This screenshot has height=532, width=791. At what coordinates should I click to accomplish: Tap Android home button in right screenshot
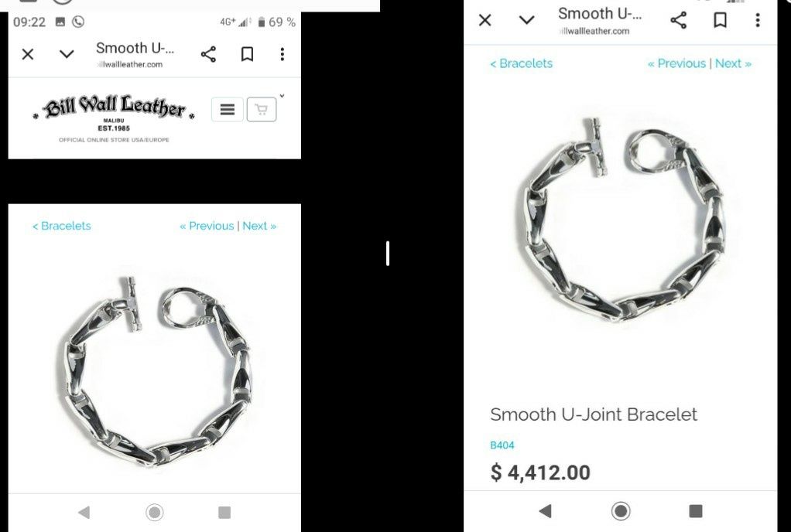[x=621, y=511]
